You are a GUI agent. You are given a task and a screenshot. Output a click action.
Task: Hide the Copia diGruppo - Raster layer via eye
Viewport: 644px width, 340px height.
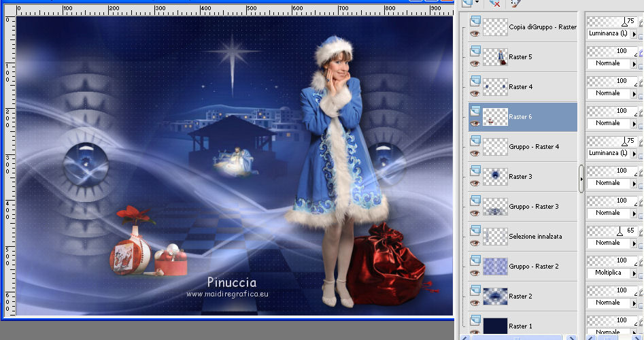[475, 34]
